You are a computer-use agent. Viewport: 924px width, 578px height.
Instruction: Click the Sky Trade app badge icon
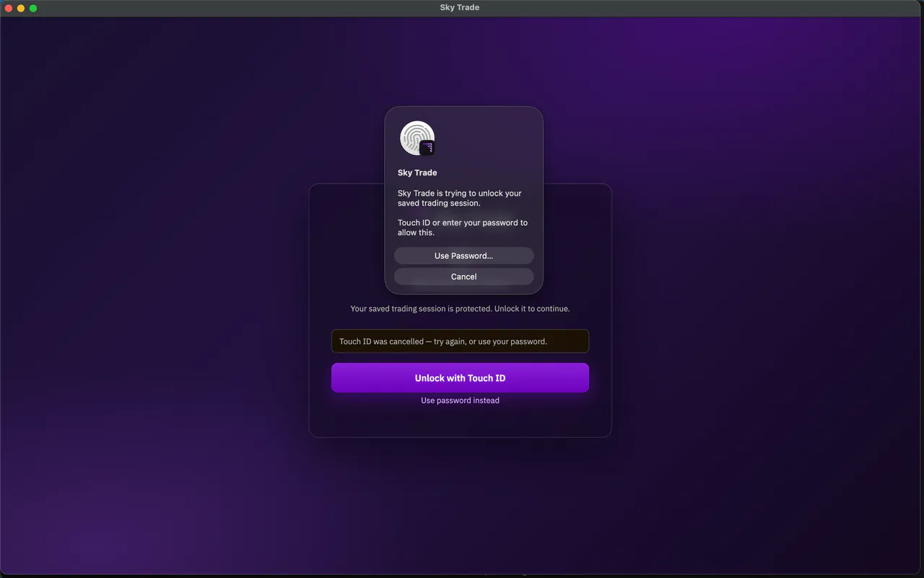[427, 148]
